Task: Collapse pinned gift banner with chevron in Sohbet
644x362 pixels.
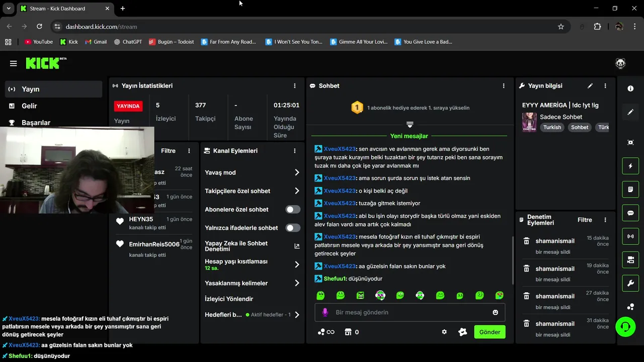Action: point(410,124)
